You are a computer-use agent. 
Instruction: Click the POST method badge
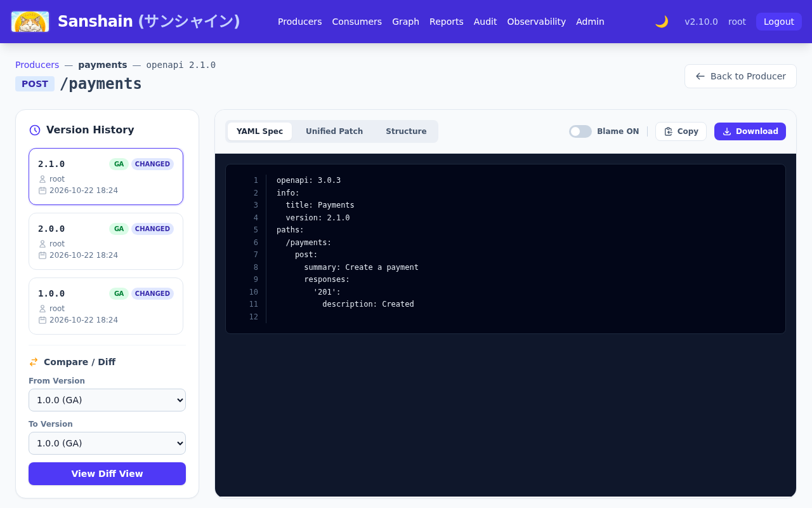pos(35,84)
